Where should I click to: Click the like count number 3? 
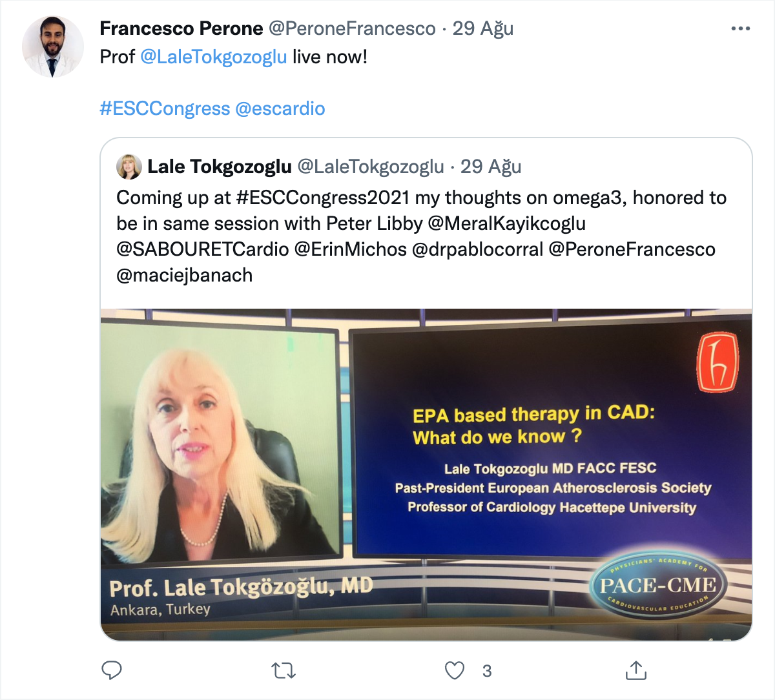(487, 672)
